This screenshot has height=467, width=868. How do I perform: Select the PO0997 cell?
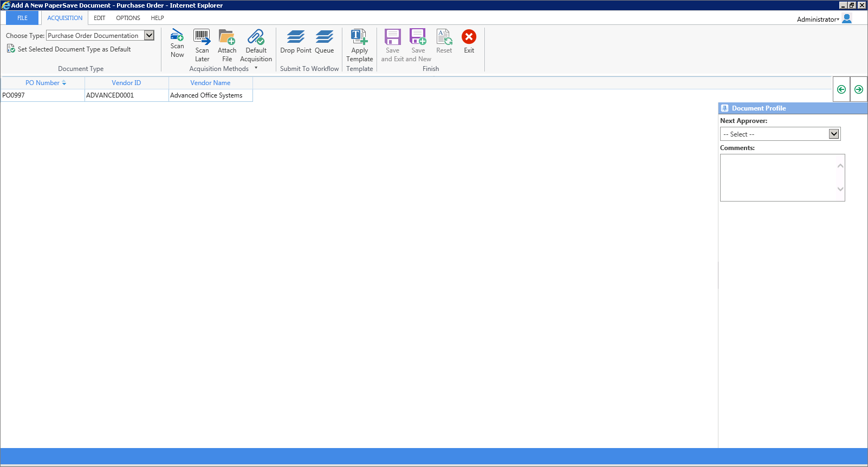pyautogui.click(x=43, y=95)
